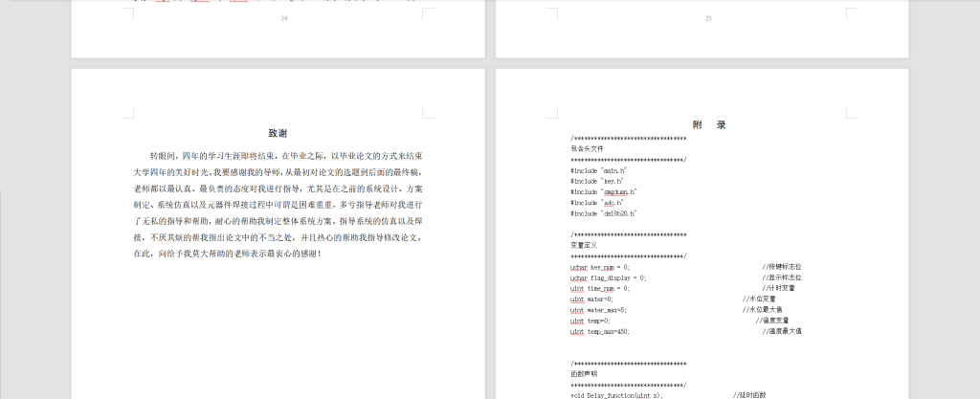Click the uint time_num = 0; declaration
This screenshot has width=980, height=399.
600,288
